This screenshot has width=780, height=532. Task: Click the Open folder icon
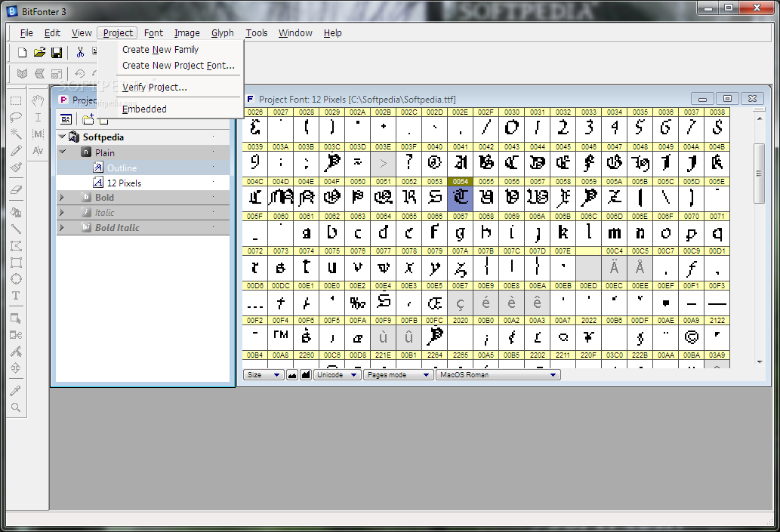[39, 52]
